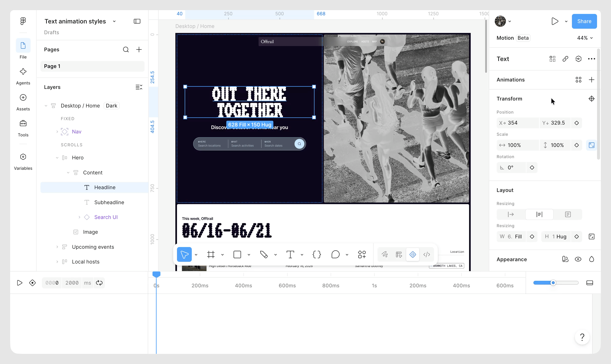Screen dimensions: 611x364
Task: Adjust the timeline zoom slider handle
Action: coord(553,283)
